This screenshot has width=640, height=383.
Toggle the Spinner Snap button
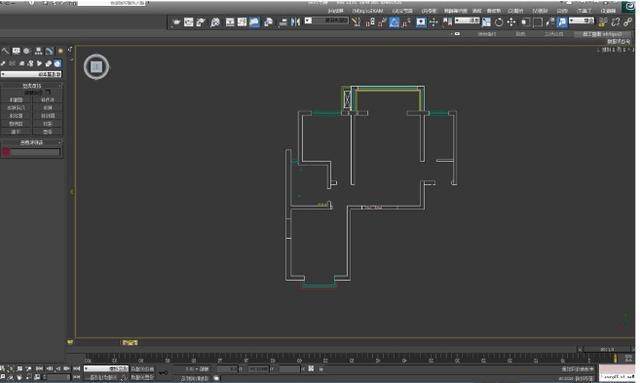369,22
